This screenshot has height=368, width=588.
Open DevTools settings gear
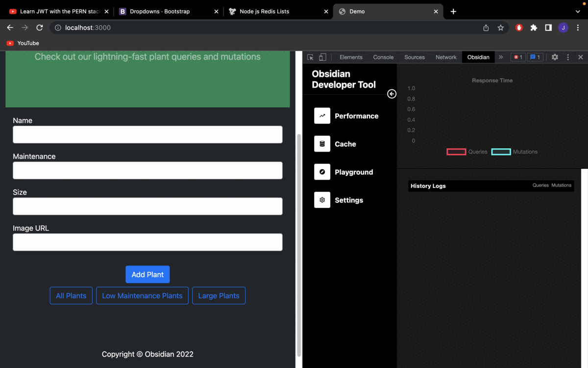[x=555, y=57]
